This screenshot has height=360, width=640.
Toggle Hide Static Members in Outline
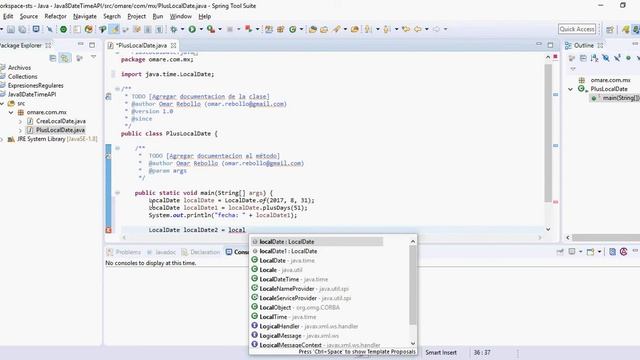click(x=617, y=58)
